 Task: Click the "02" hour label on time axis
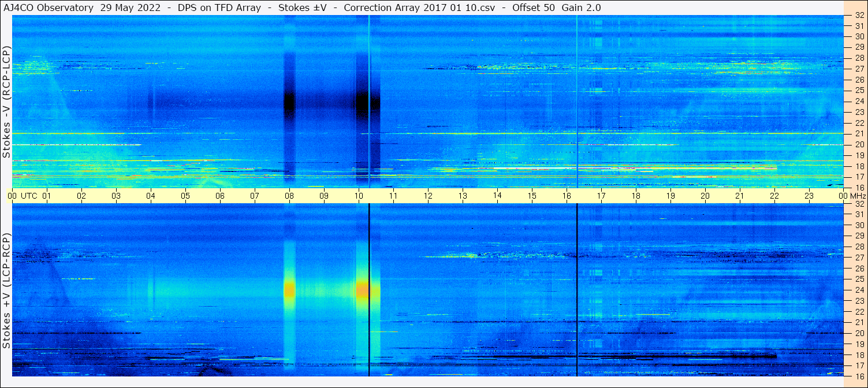pyautogui.click(x=81, y=196)
